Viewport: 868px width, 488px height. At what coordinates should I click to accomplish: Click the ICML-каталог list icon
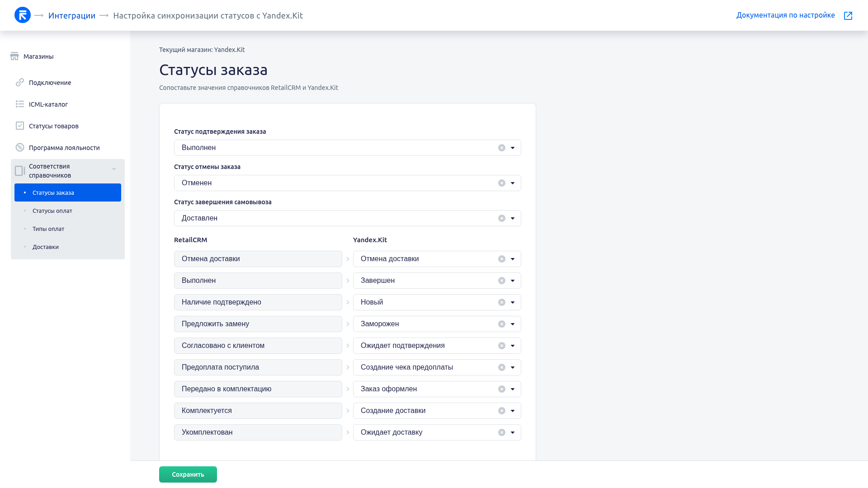20,104
